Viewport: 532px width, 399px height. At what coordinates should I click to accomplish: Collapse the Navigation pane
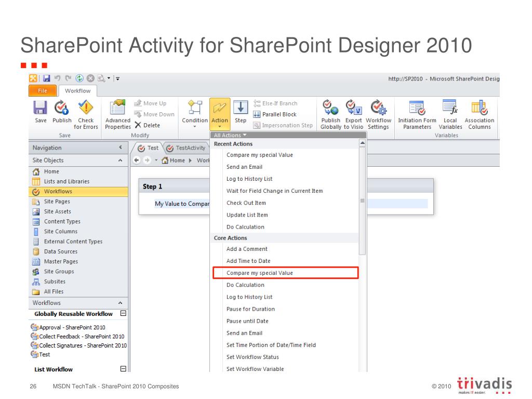tap(121, 147)
